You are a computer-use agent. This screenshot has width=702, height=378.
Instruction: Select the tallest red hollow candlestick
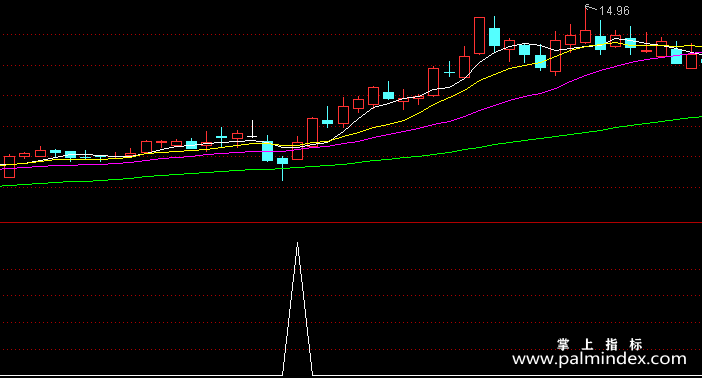(479, 35)
